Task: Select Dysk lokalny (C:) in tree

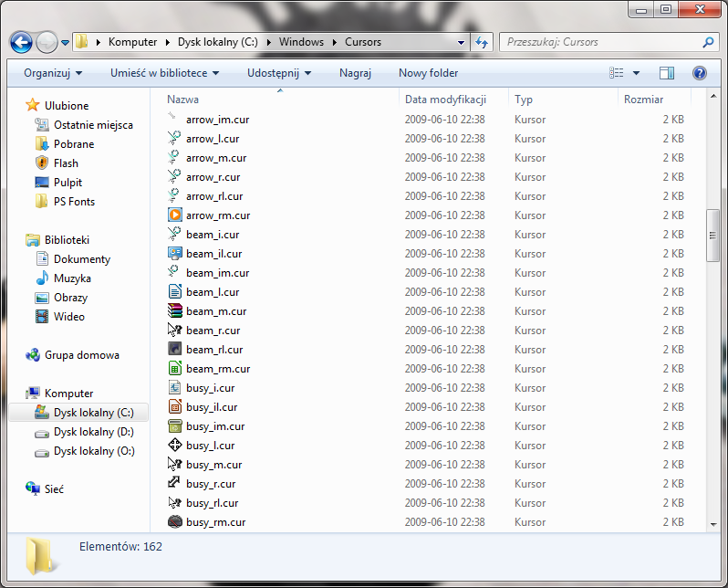Action: coord(78,413)
